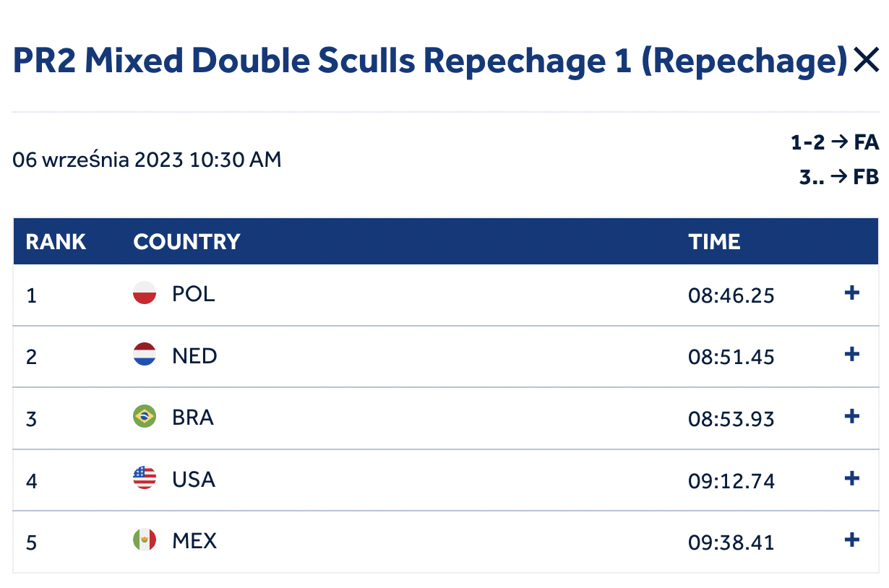
Task: Select the NED country name
Action: pyautogui.click(x=194, y=355)
